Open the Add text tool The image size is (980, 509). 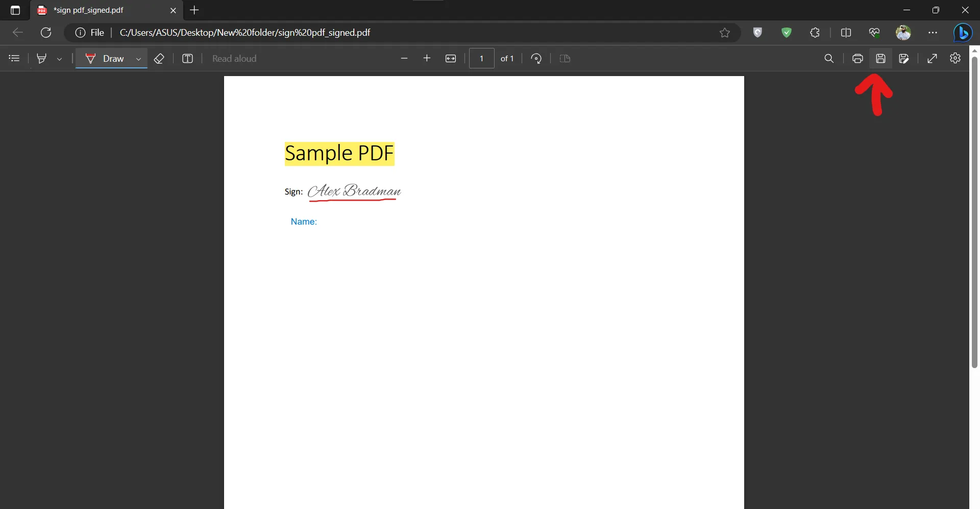click(188, 58)
